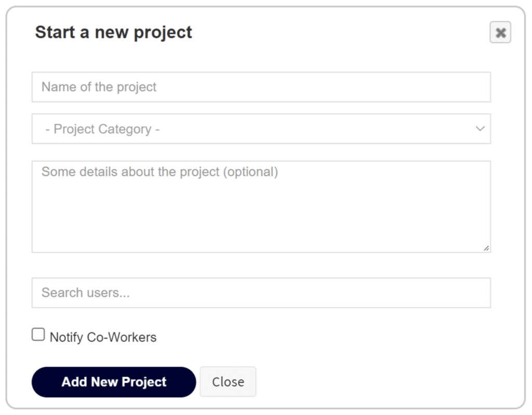Place cursor in 'Search users...' placeholder text
This screenshot has width=532, height=415.
click(x=86, y=293)
